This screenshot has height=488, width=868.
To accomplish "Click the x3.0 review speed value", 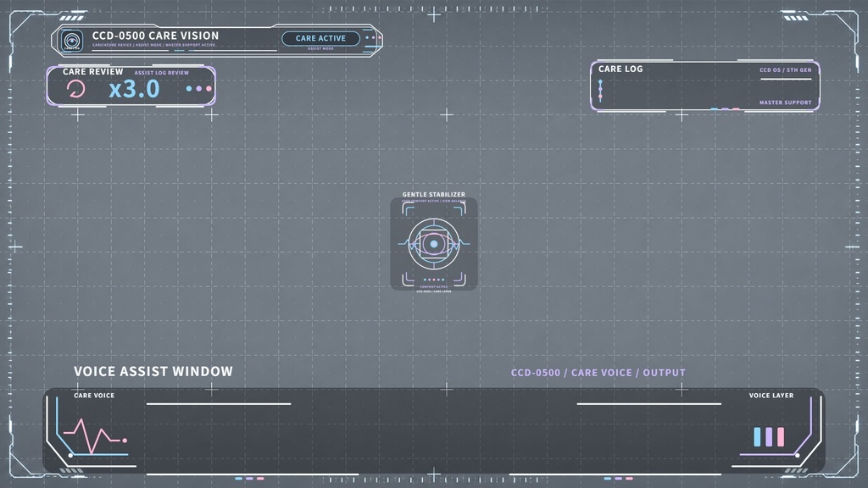I will (x=135, y=88).
